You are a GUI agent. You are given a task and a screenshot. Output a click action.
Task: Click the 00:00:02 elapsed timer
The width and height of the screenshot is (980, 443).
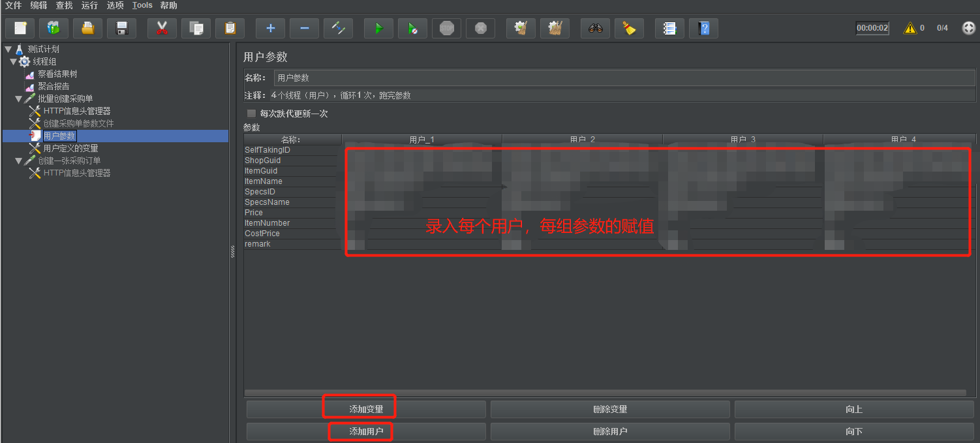[872, 28]
